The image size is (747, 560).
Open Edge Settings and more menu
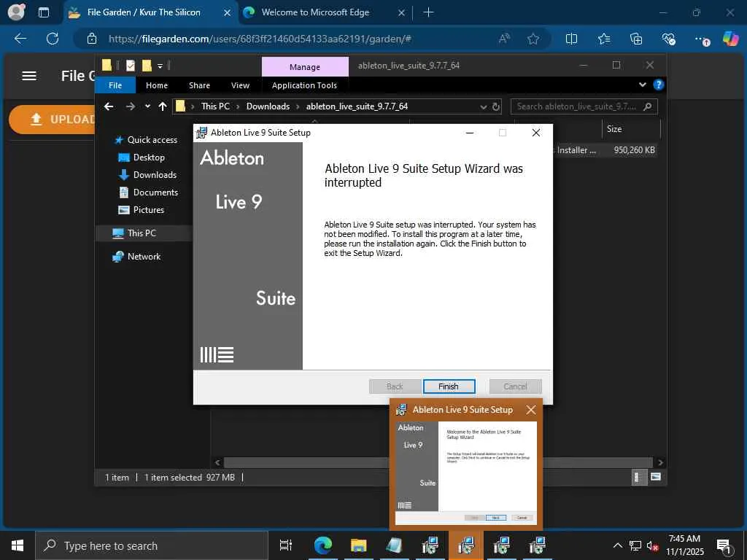(701, 39)
